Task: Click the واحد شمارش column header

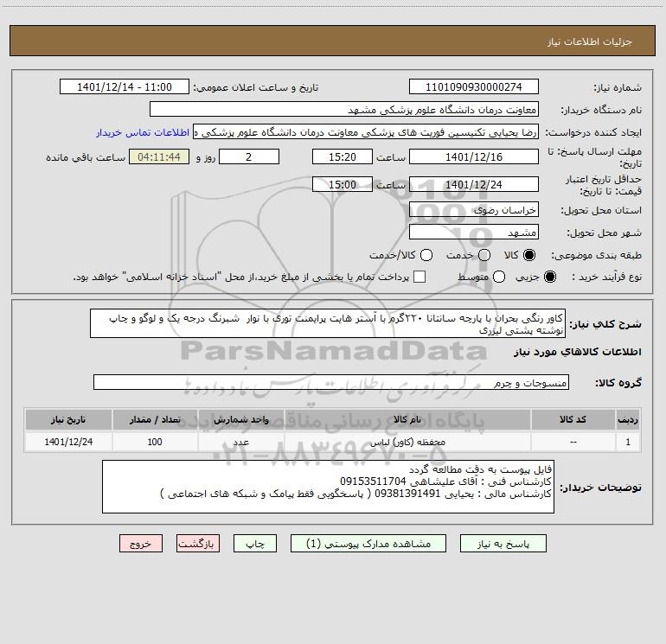Action: pyautogui.click(x=240, y=419)
